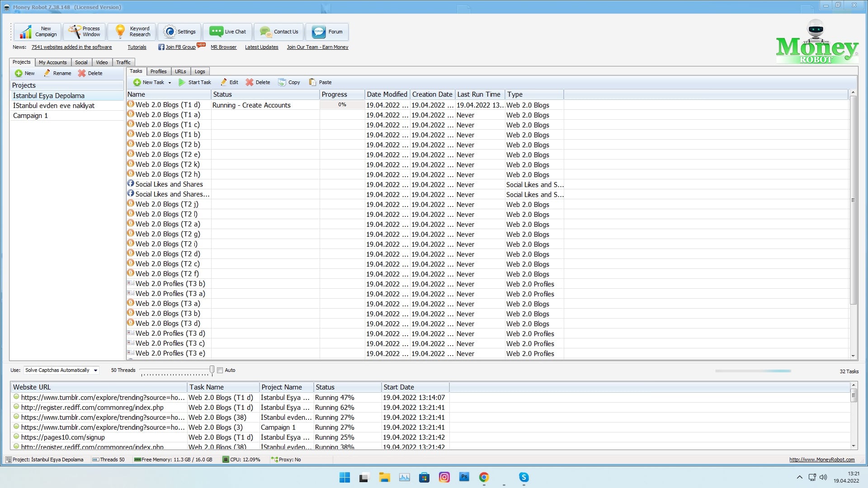Viewport: 868px width, 488px height.
Task: Start a Live Chat session
Action: 227,32
